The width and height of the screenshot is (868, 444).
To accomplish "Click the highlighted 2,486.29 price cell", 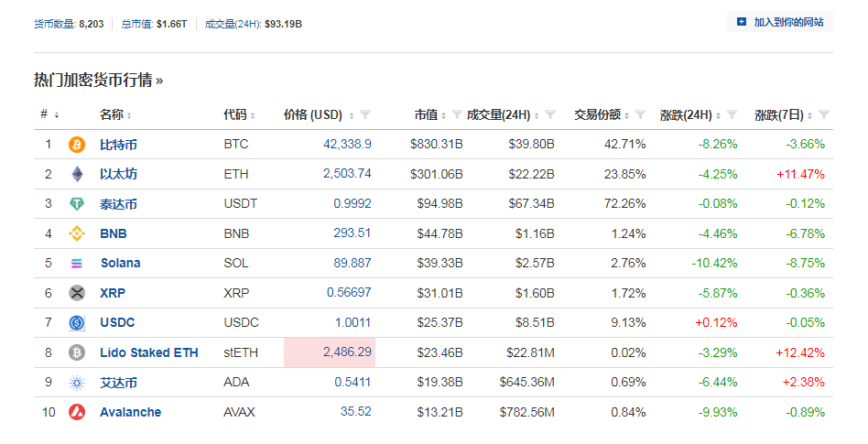I will tap(330, 352).
